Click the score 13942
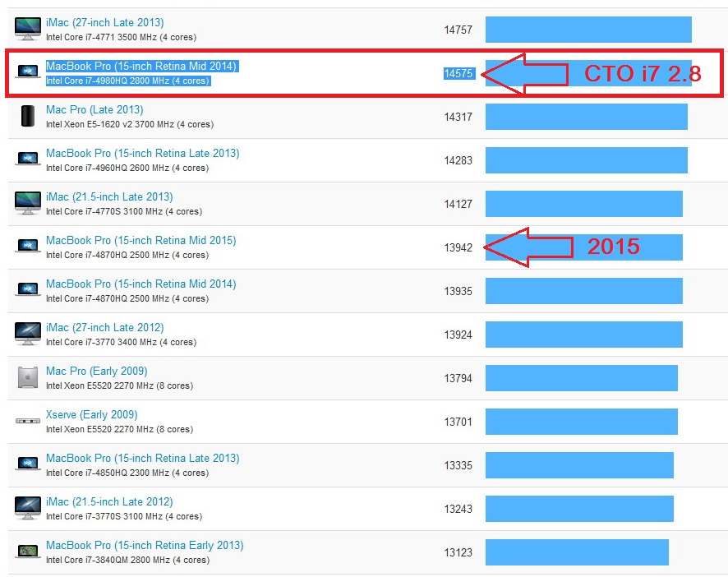Image resolution: width=728 pixels, height=577 pixels. pos(458,247)
